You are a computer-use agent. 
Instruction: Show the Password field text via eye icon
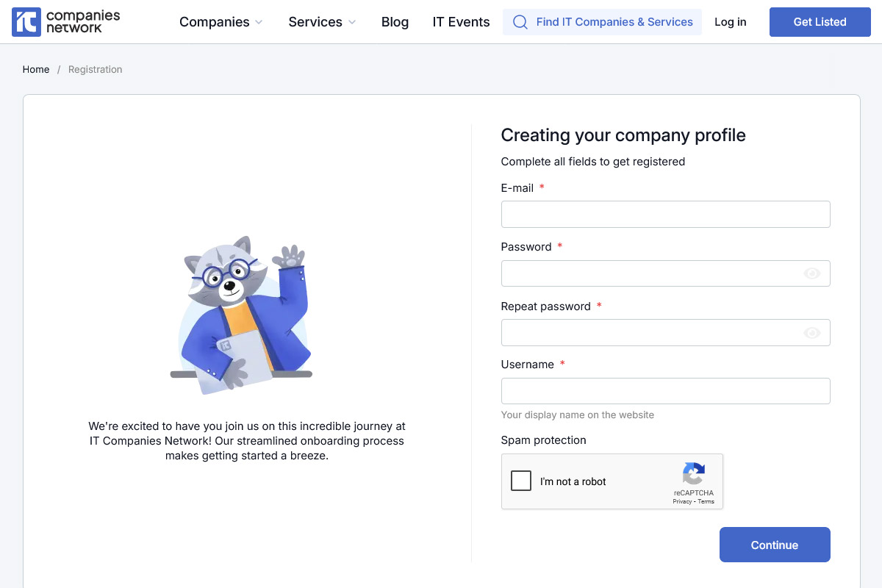[811, 273]
